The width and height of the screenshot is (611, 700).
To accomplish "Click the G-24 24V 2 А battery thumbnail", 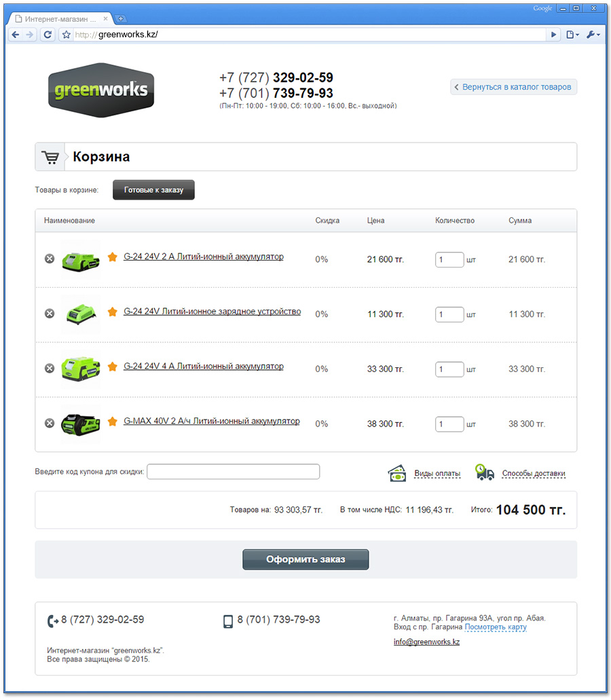I will pyautogui.click(x=80, y=260).
